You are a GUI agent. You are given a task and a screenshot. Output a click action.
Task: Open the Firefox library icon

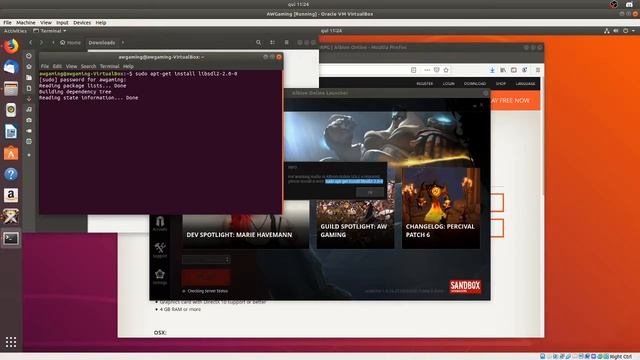click(x=503, y=70)
